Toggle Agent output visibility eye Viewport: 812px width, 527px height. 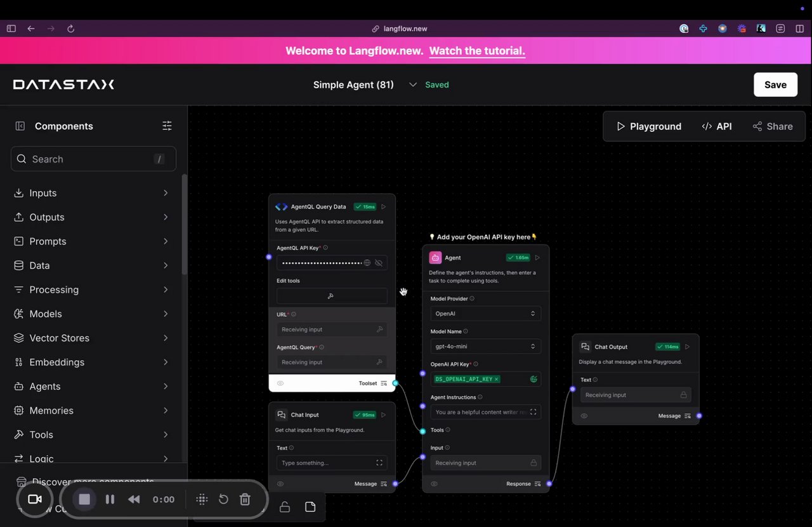[434, 484]
